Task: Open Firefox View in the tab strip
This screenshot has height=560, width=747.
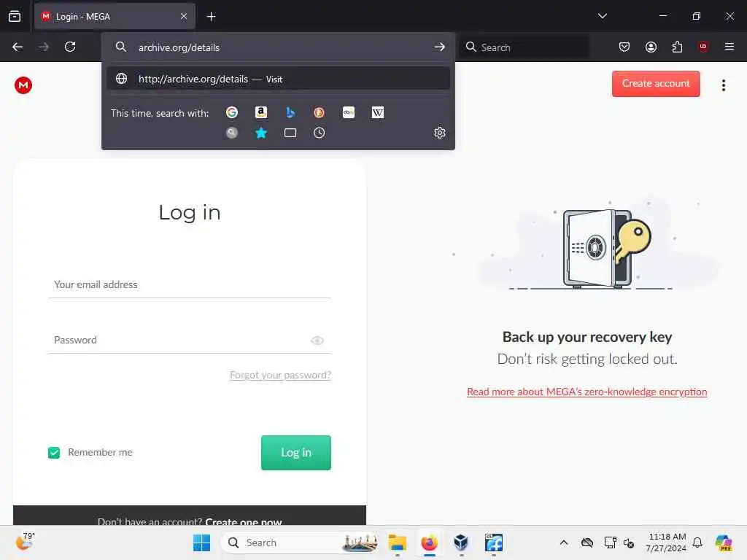Action: pos(15,16)
